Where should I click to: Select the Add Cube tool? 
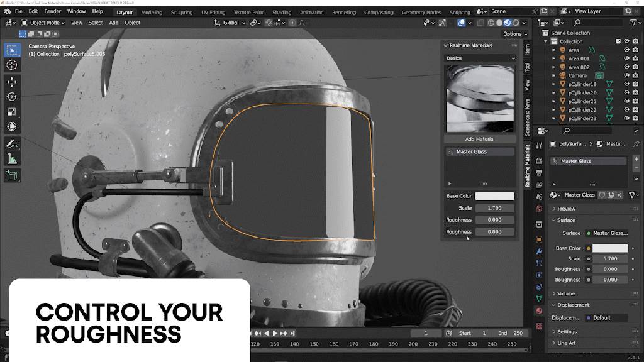[x=12, y=175]
